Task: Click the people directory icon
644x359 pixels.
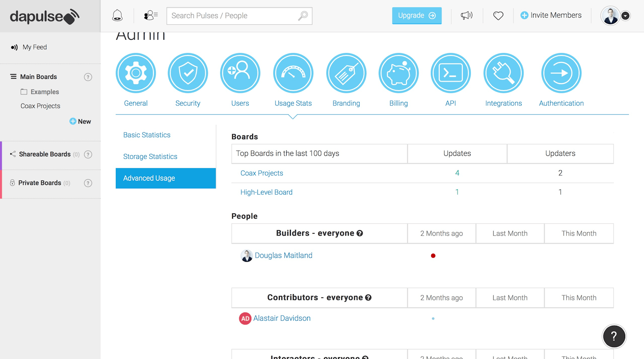Action: pyautogui.click(x=150, y=16)
